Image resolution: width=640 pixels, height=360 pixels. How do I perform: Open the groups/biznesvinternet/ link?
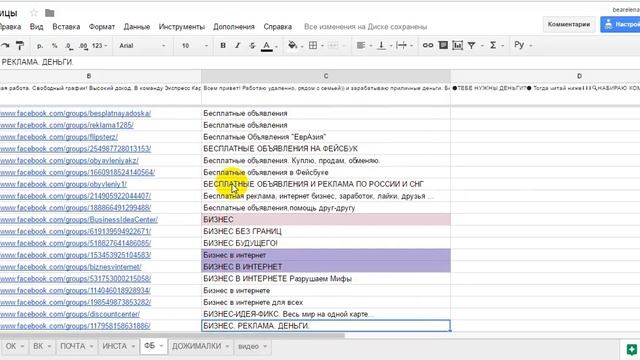(x=71, y=267)
